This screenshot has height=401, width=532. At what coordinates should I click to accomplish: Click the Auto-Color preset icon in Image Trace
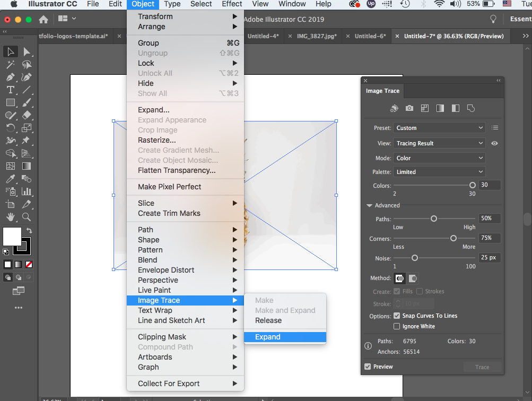click(394, 108)
